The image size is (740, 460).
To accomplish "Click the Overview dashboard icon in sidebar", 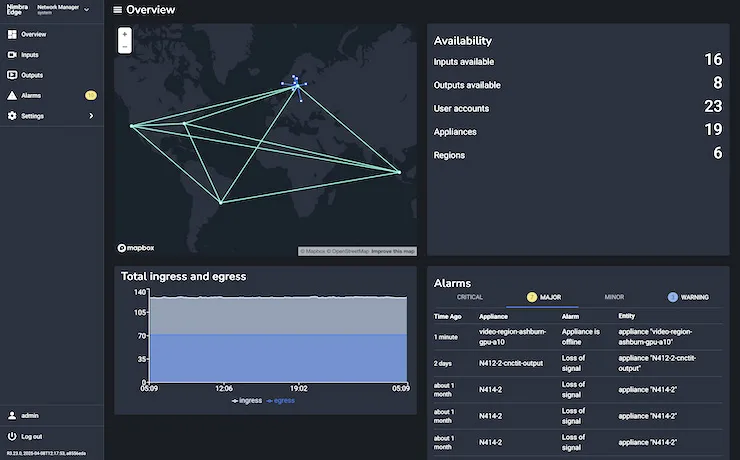I will (x=12, y=34).
